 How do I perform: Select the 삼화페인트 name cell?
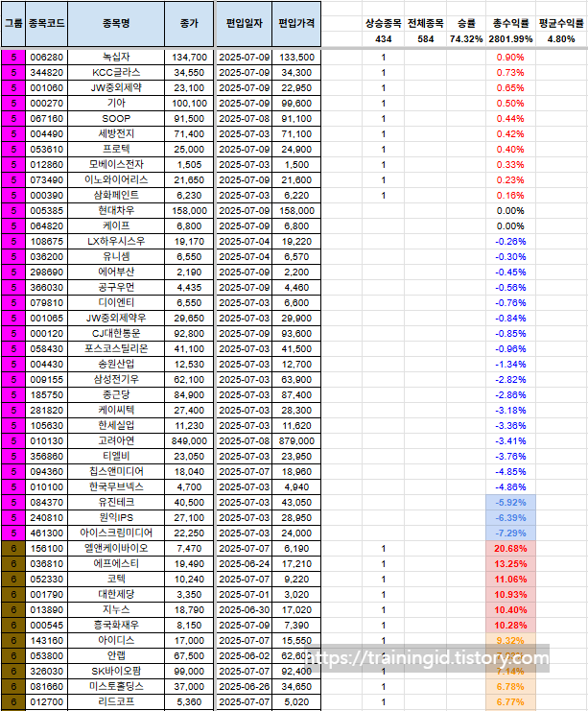[116, 196]
